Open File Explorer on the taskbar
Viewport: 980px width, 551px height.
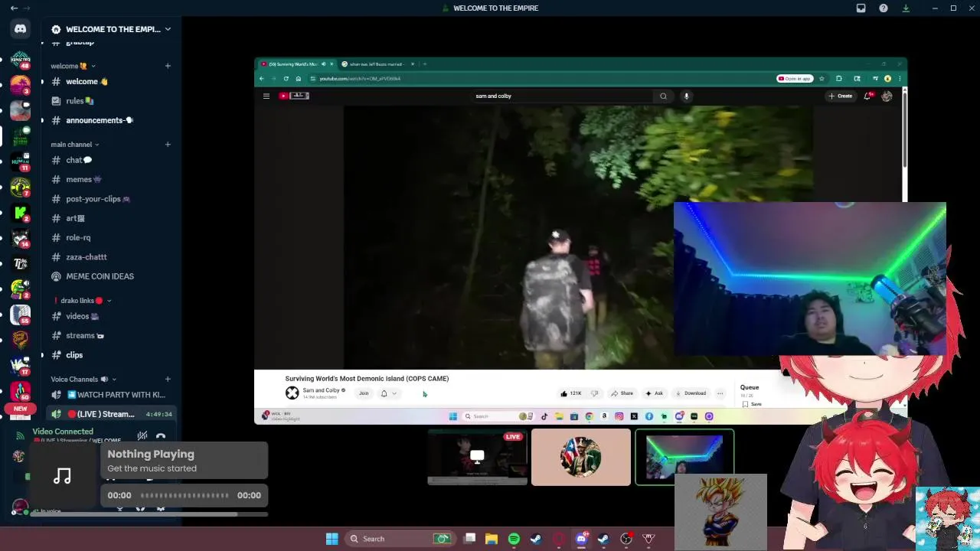492,539
